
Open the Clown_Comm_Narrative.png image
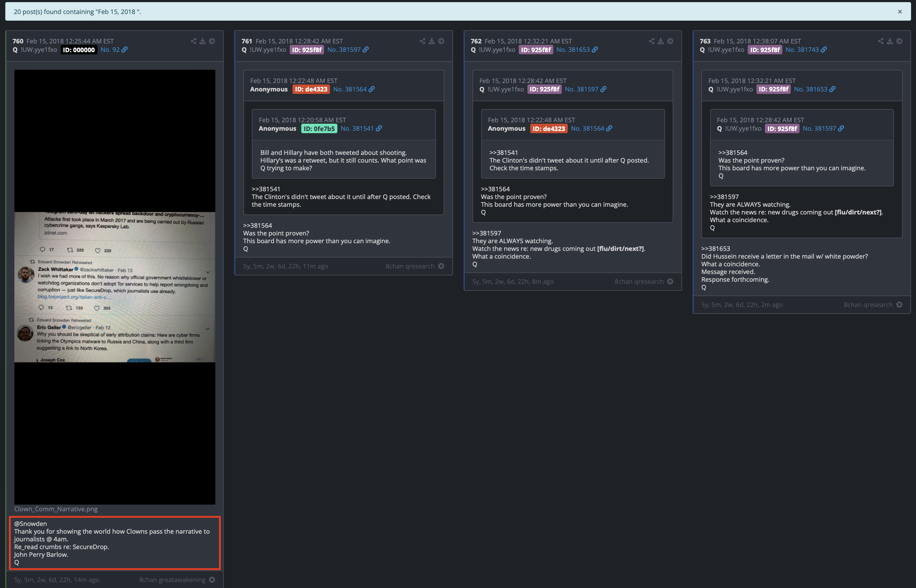(115, 287)
